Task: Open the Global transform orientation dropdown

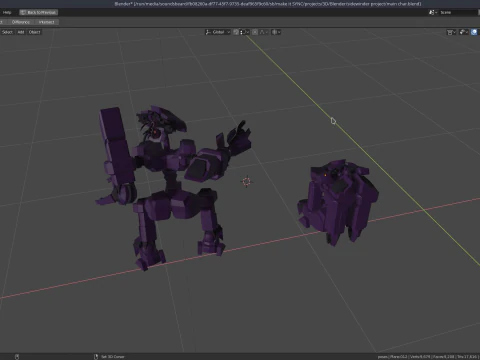Action: [x=218, y=32]
